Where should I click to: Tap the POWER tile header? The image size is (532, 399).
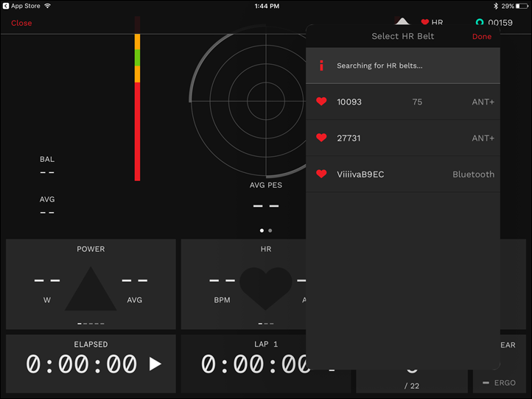(91, 249)
